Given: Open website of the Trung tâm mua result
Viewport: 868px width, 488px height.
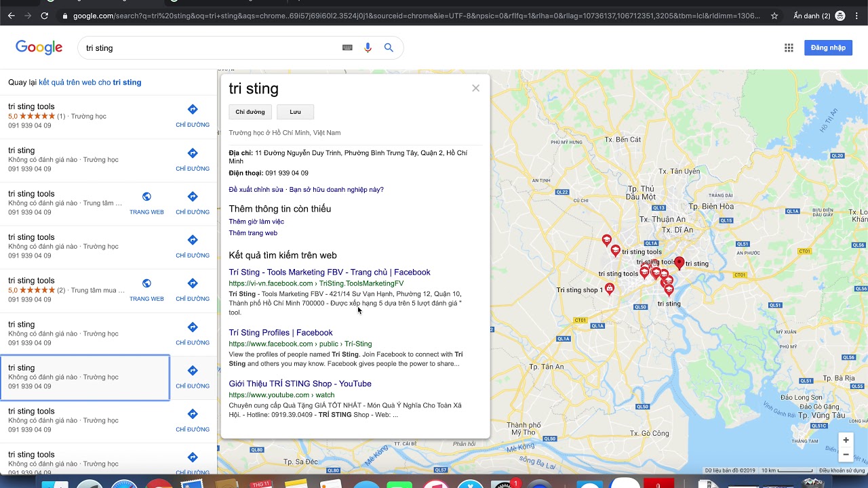Looking at the screenshot, I should pos(146,289).
